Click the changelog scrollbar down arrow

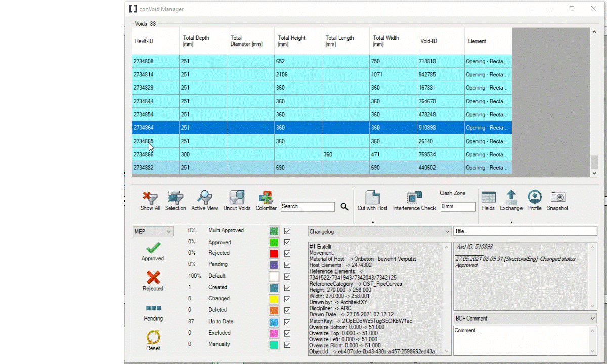[446, 351]
